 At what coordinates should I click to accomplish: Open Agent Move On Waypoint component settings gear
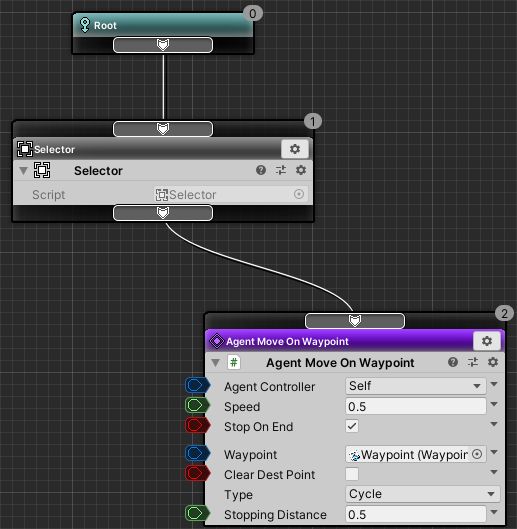click(493, 362)
